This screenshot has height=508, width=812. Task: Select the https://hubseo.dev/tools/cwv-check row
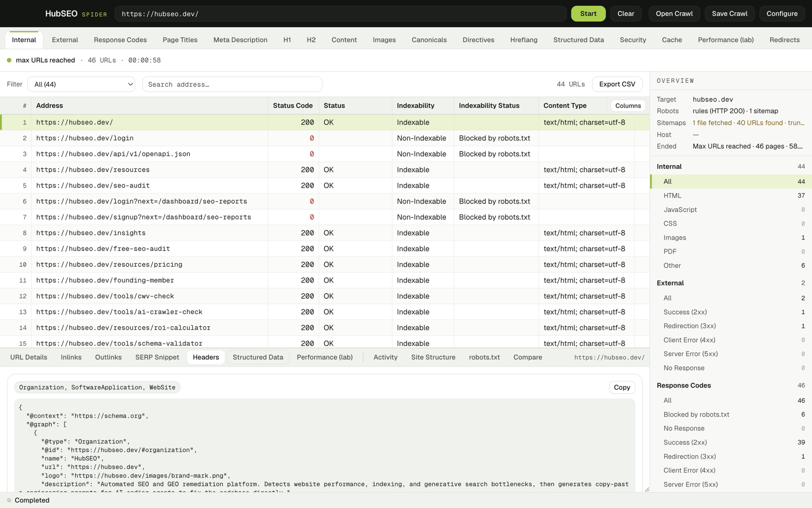325,296
